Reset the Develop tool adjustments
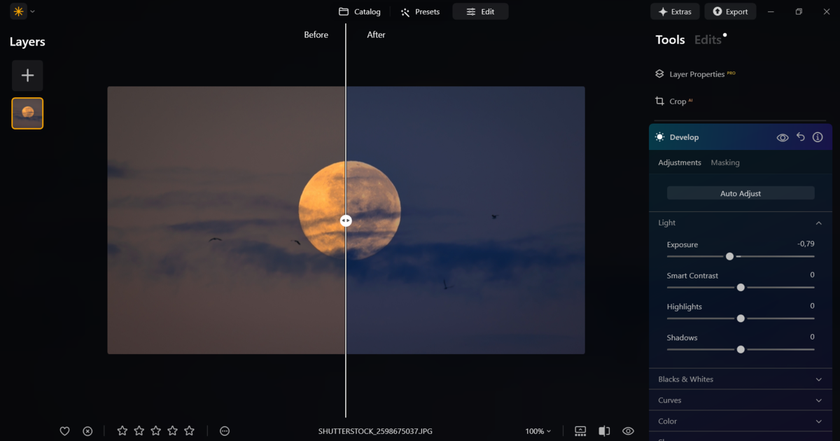The width and height of the screenshot is (840, 441). (800, 137)
